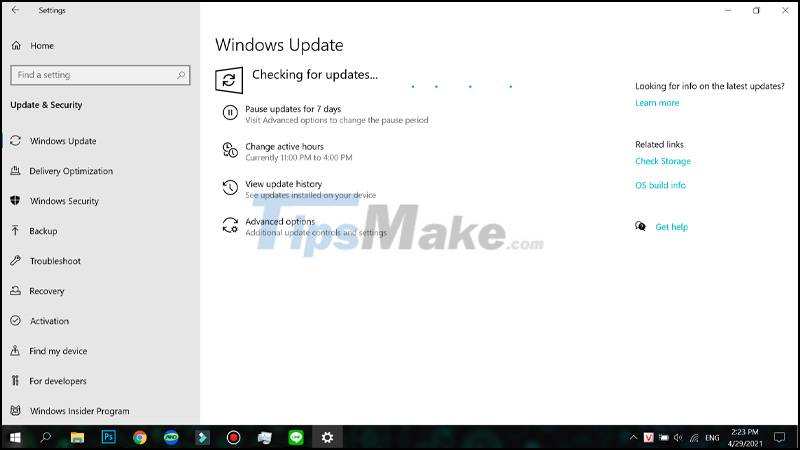Click the pause circle icon

coord(230,112)
